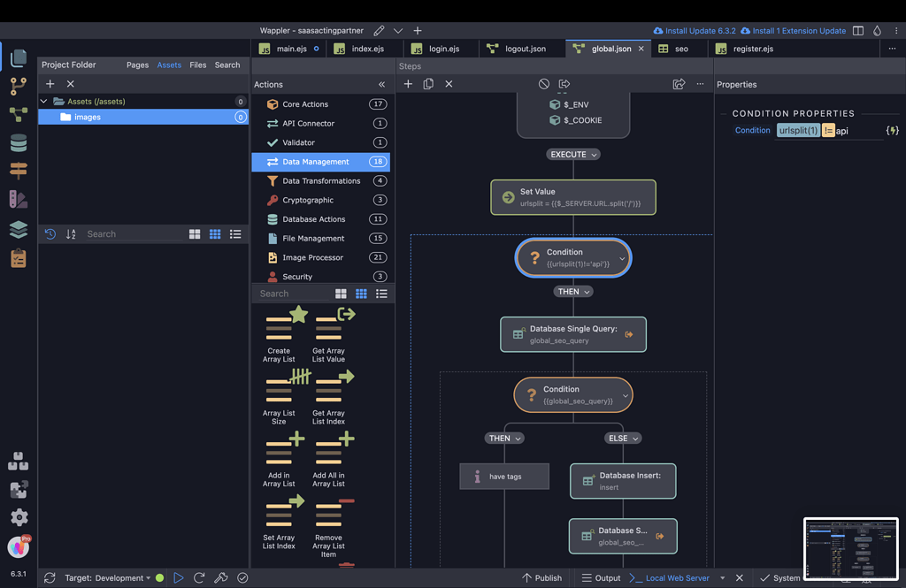906x588 pixels.
Task: Click the Server Connect workflow sidebar icon
Action: tap(18, 115)
